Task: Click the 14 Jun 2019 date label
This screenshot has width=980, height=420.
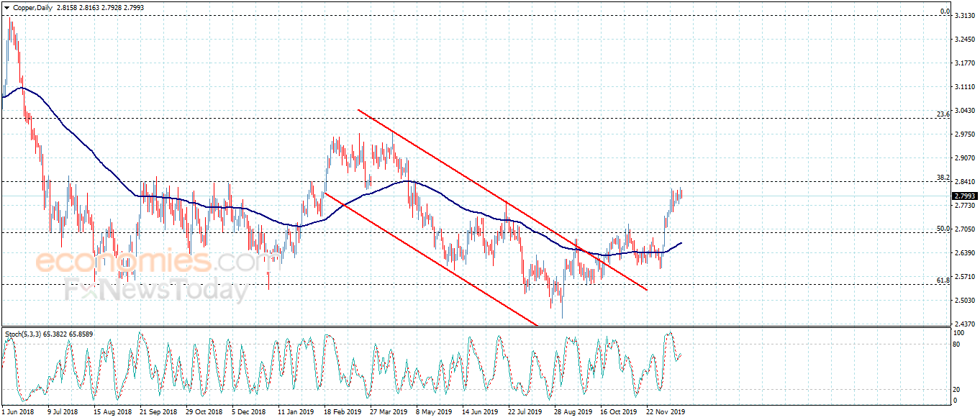Action: click(480, 412)
